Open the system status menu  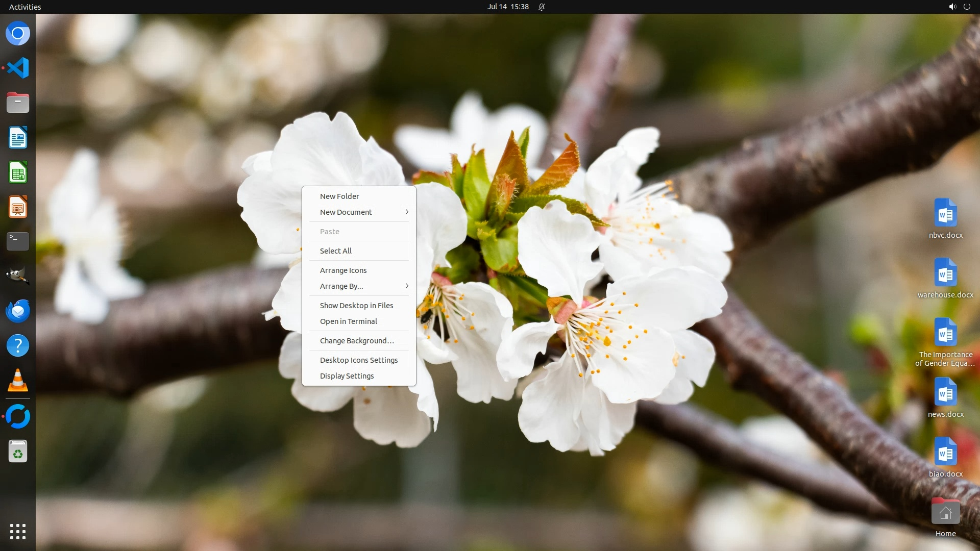(x=959, y=7)
